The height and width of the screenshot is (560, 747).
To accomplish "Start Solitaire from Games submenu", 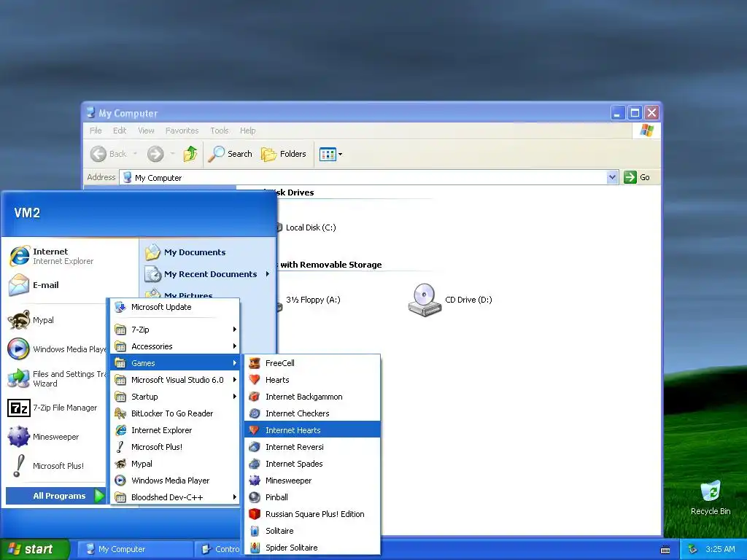I will tap(312, 531).
